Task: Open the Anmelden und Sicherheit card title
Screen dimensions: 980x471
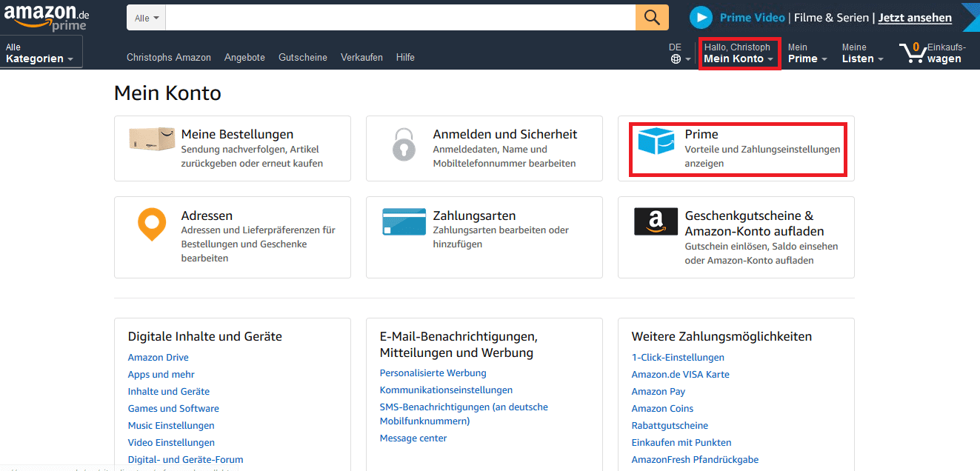Action: (x=505, y=134)
